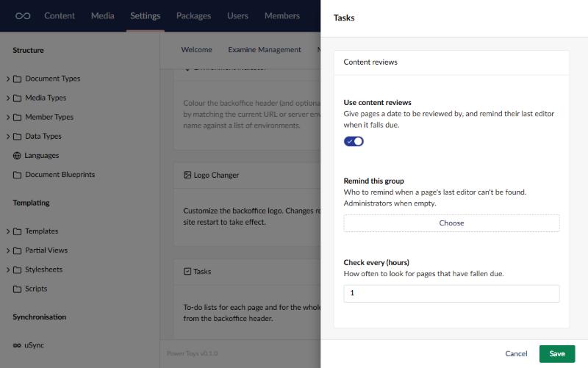Image resolution: width=588 pixels, height=368 pixels.
Task: Expand the Stylesheets tree node
Action: pyautogui.click(x=8, y=270)
